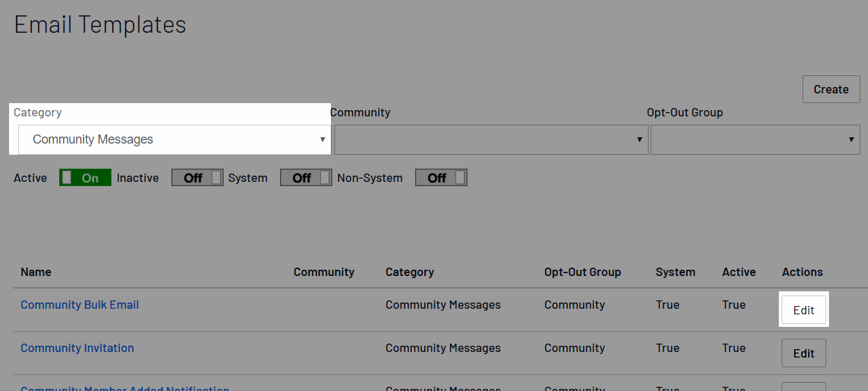The width and height of the screenshot is (868, 391).
Task: Open the Community filter dropdown
Action: pyautogui.click(x=491, y=139)
